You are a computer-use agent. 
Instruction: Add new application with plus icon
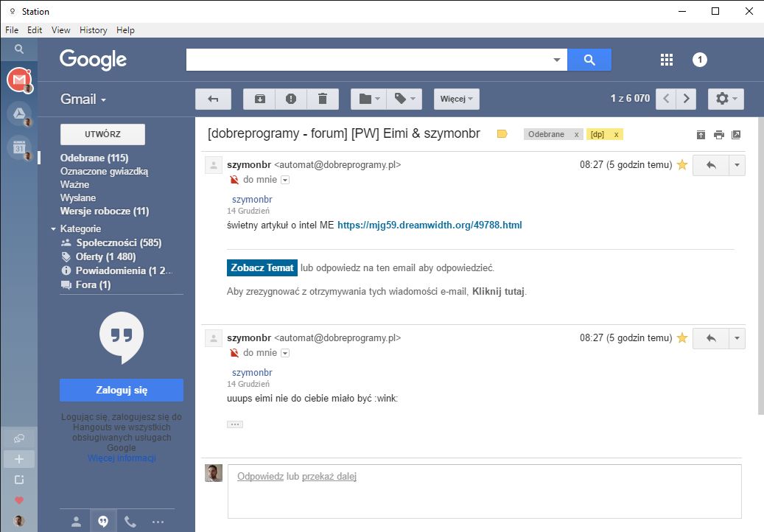19,459
